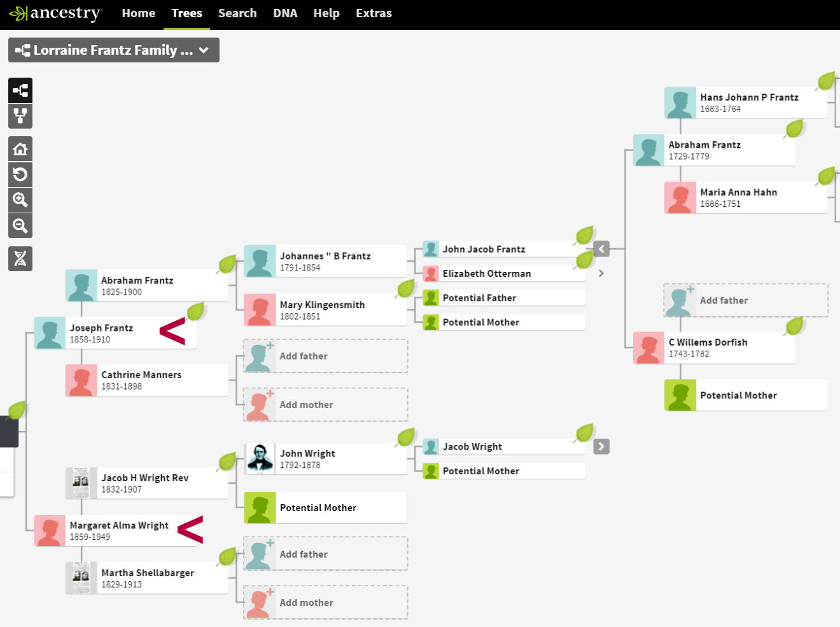Open the DNA menu
The width and height of the screenshot is (840, 627).
click(x=285, y=13)
